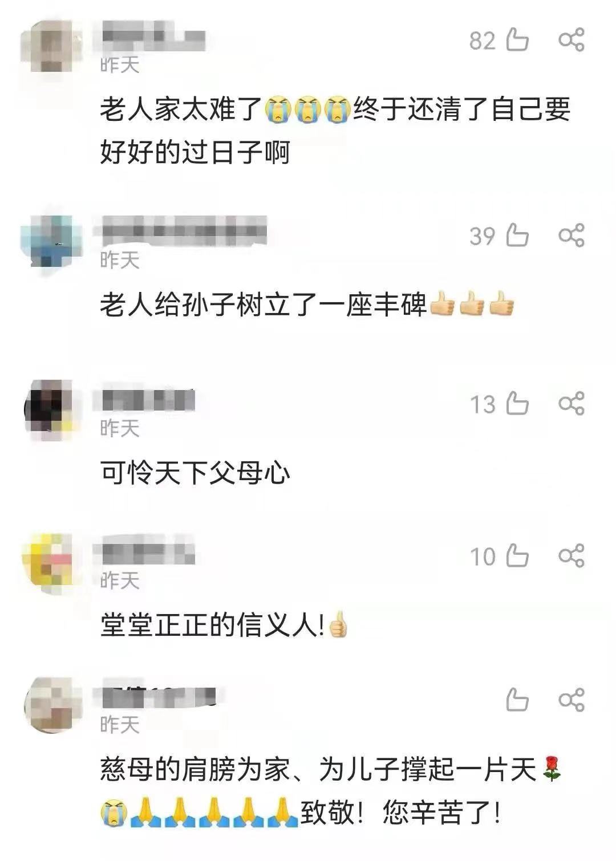Share the comment '可怜天下父母心'
The width and height of the screenshot is (616, 861).
[572, 403]
